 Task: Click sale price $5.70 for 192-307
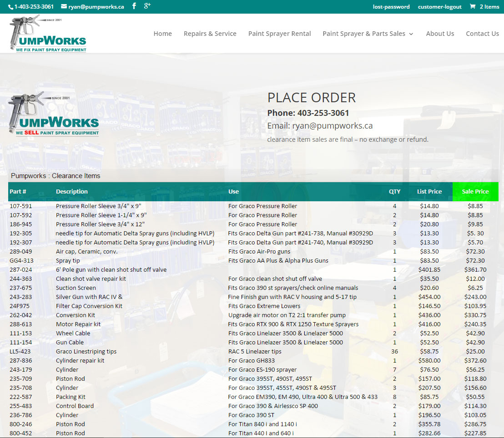click(x=475, y=243)
